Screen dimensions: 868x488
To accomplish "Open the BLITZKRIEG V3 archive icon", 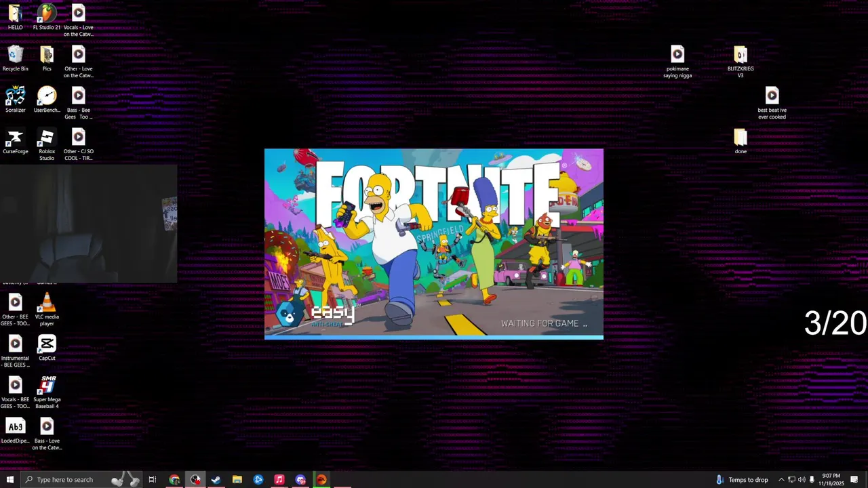I will [741, 63].
